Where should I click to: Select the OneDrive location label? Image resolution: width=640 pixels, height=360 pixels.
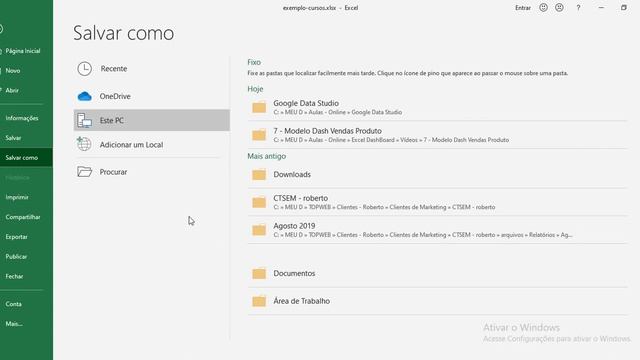click(x=115, y=96)
